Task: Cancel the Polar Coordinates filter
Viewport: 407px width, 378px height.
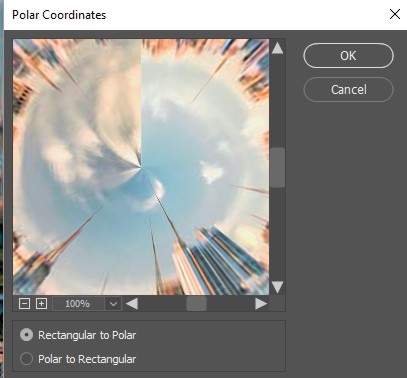Action: point(348,89)
